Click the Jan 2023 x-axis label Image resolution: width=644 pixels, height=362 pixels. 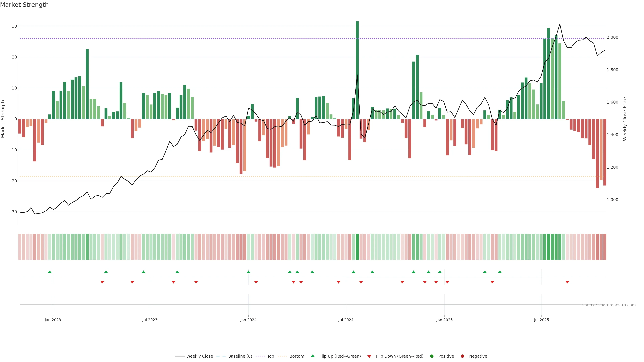(x=53, y=320)
